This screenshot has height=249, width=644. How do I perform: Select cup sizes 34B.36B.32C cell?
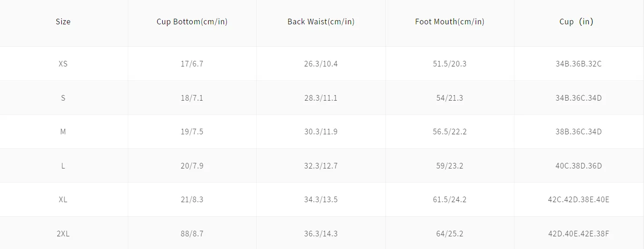point(579,64)
